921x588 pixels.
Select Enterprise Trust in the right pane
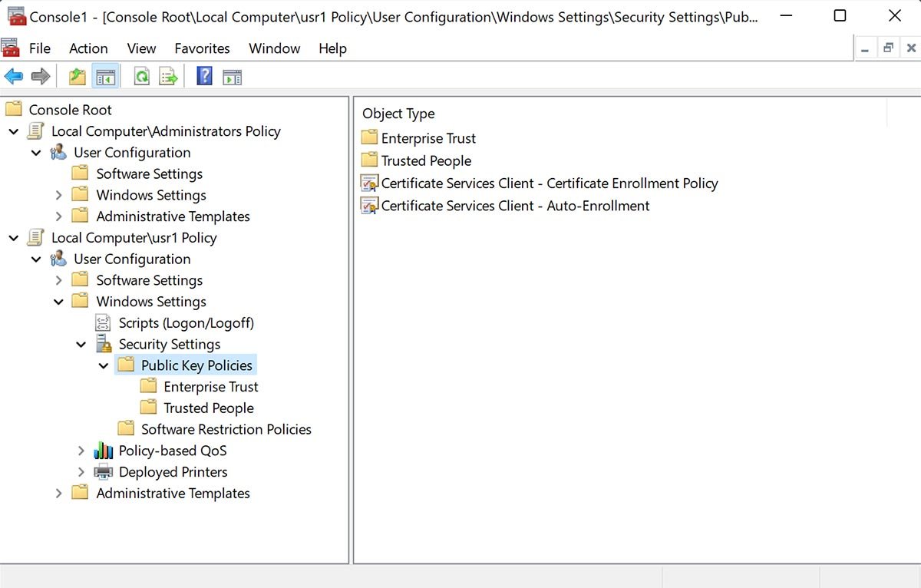(428, 138)
